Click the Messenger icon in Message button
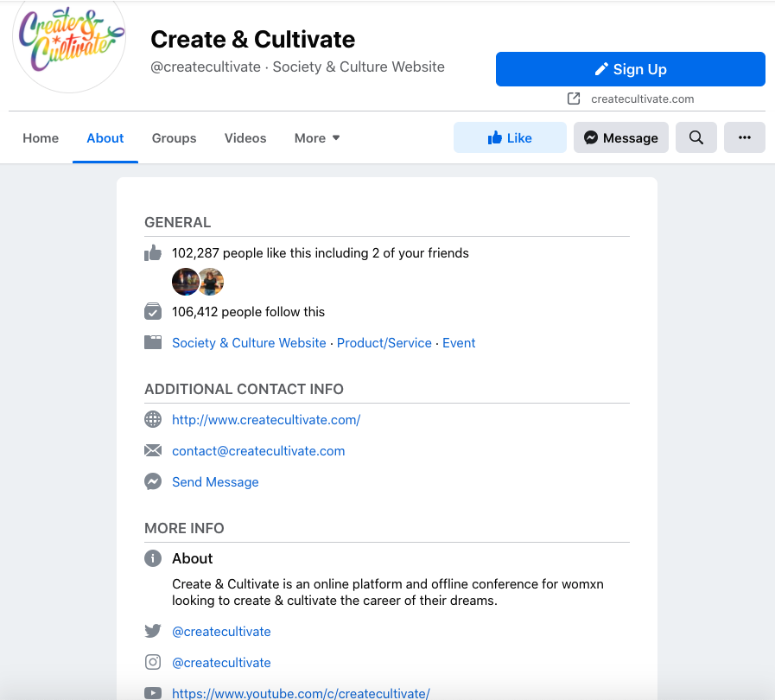The height and width of the screenshot is (700, 775). point(591,137)
